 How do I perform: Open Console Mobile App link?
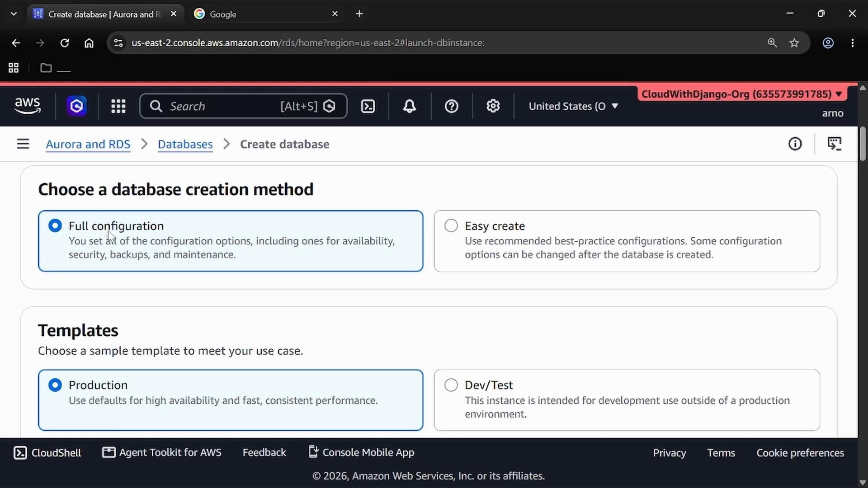361,453
